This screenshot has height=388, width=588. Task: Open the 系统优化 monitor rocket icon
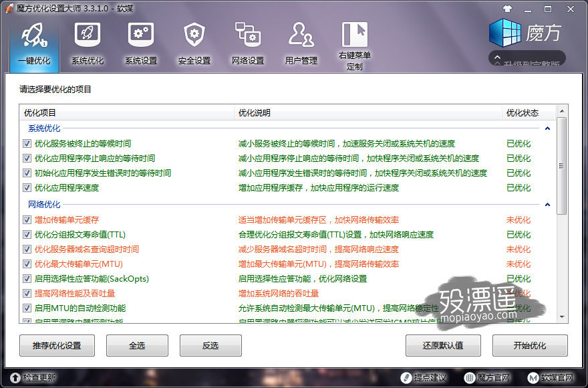click(x=88, y=35)
